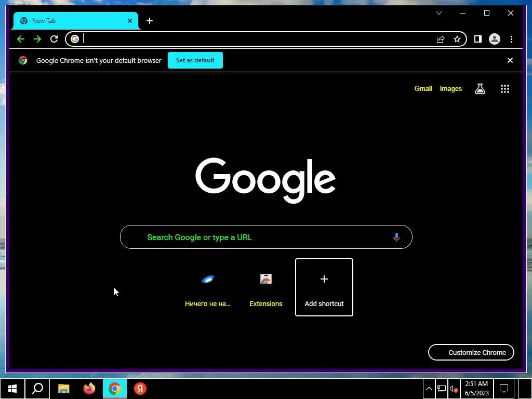
Task: Open a new tab with plus button
Action: (x=150, y=21)
